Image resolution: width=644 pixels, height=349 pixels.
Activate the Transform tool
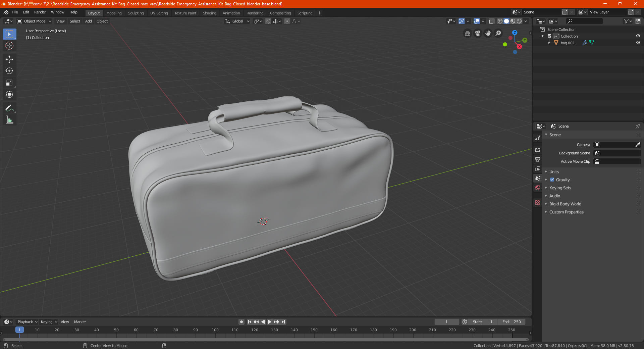pos(9,94)
